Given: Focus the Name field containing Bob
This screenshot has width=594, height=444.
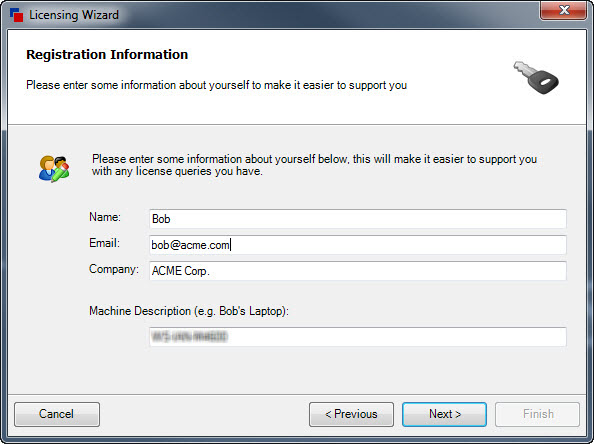Looking at the screenshot, I should [358, 219].
